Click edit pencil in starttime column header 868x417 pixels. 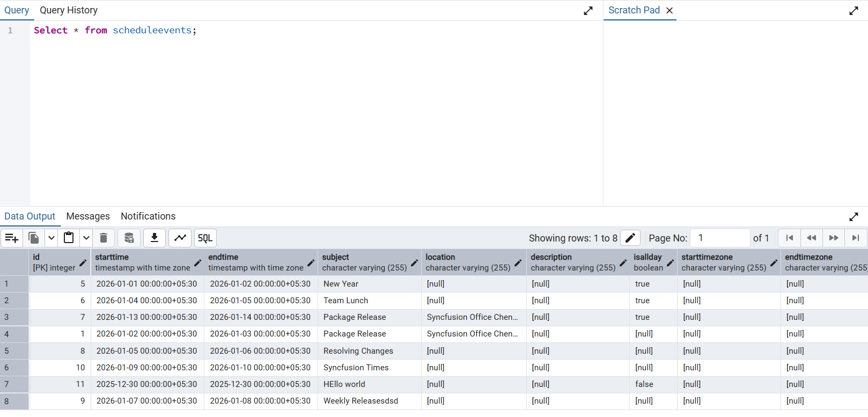coord(197,263)
